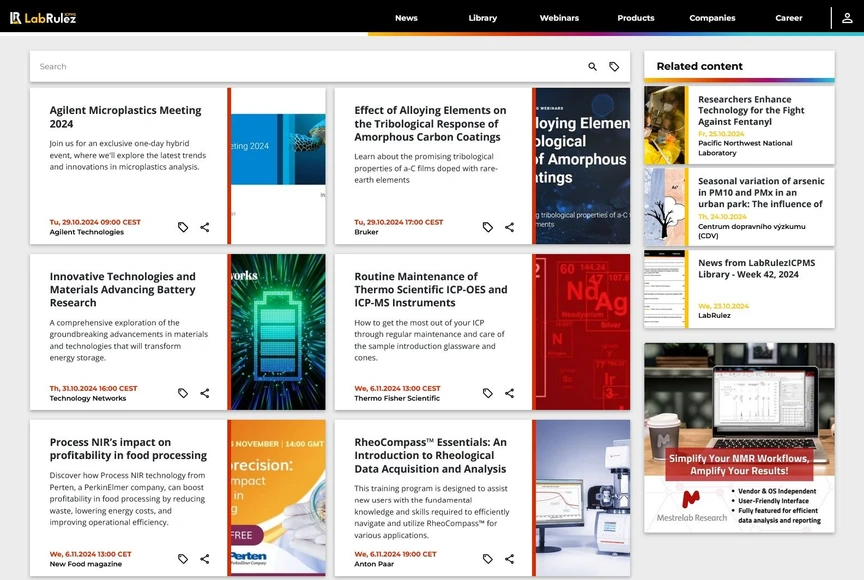Click the sea turtle thumbnail on Agilent card
This screenshot has width=864, height=580.
point(278,166)
